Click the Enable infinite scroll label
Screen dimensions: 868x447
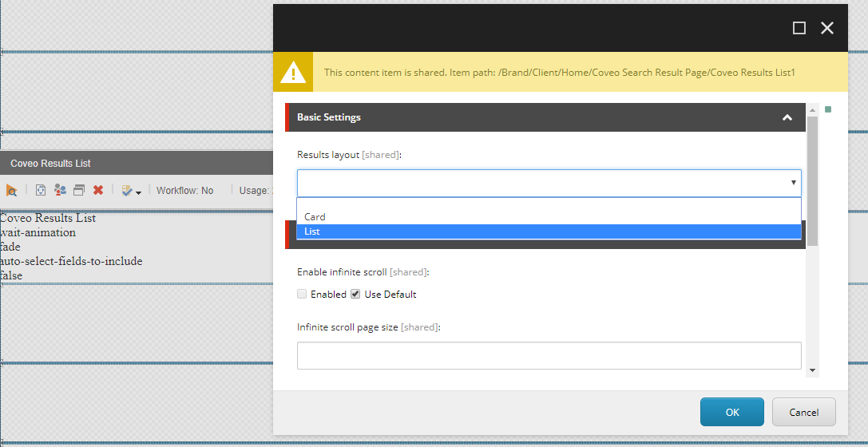pos(363,272)
